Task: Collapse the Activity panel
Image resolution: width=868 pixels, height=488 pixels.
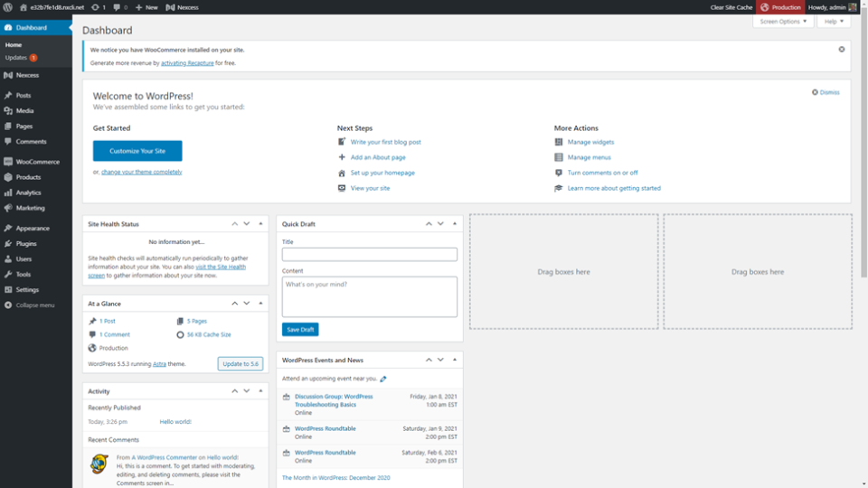Action: [260, 391]
